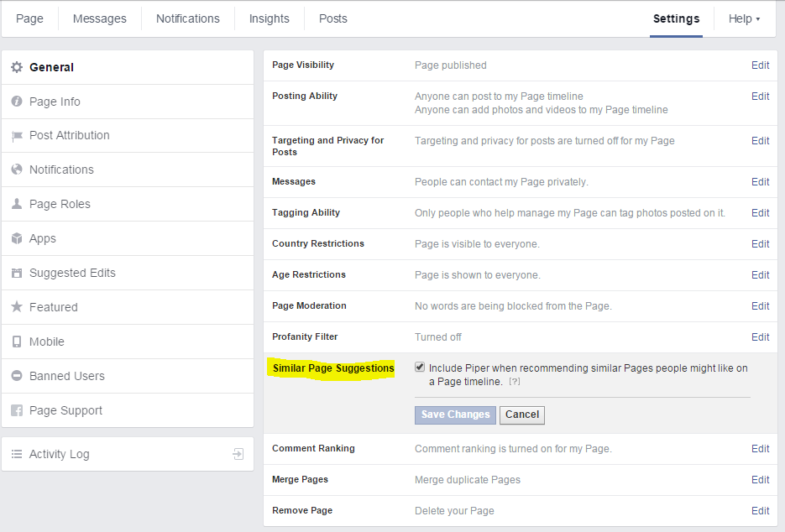The image size is (785, 532).
Task: Click the Mobile phone icon
Action: tap(17, 342)
